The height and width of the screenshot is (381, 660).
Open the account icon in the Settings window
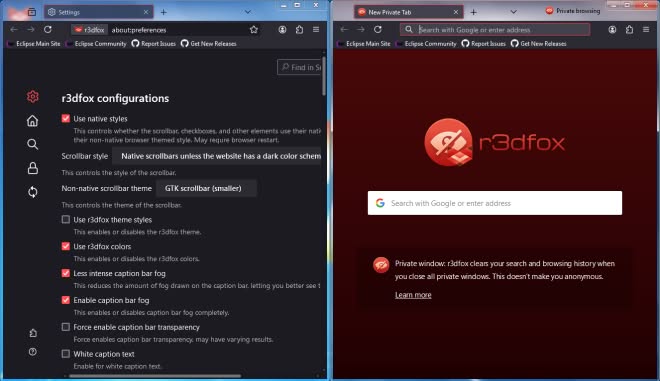282,29
